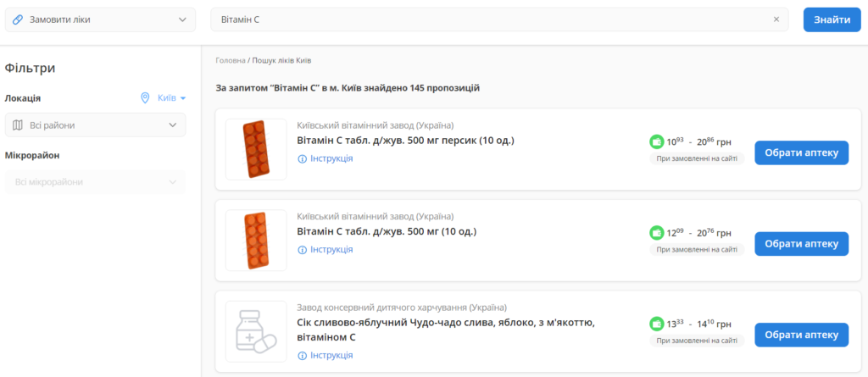The width and height of the screenshot is (868, 377).
Task: Choose pharmacy for Вітамін С 500 мг персик
Action: (801, 152)
